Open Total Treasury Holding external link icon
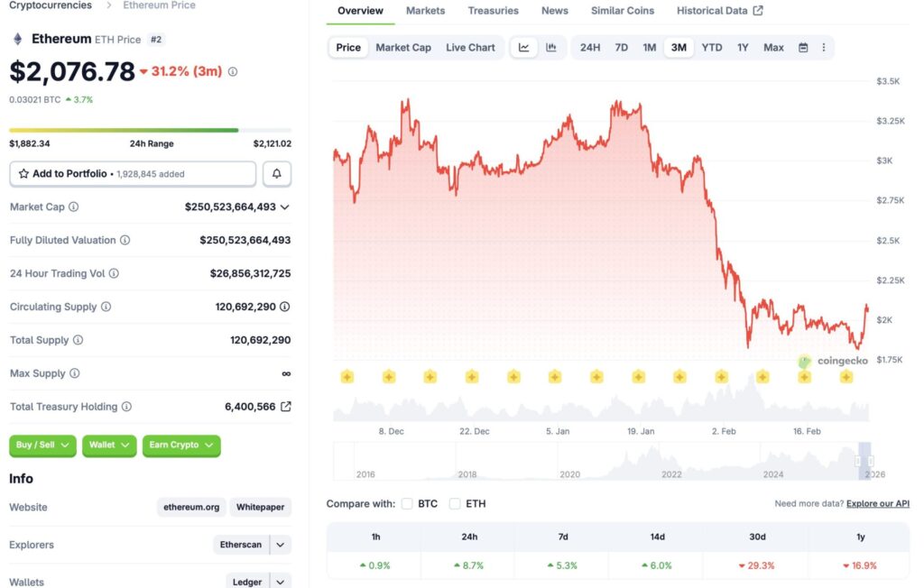 click(286, 407)
